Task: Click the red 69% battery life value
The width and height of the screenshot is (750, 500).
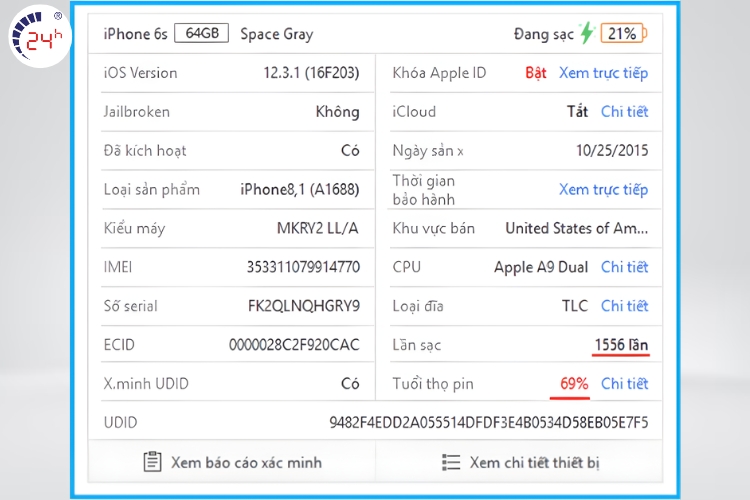Action: (x=574, y=384)
